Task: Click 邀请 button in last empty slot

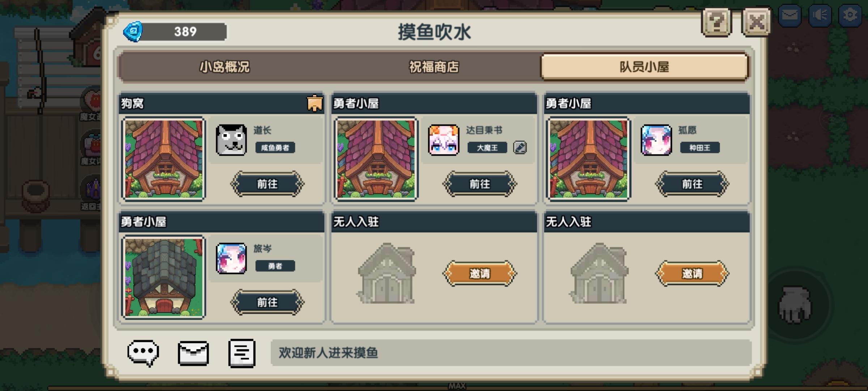Action: point(692,273)
